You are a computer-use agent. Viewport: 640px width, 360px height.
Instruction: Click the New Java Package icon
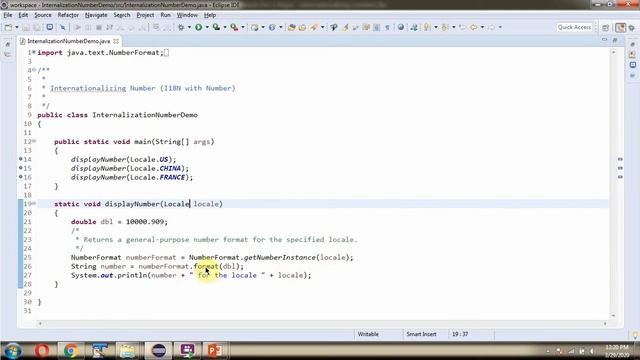(255, 27)
